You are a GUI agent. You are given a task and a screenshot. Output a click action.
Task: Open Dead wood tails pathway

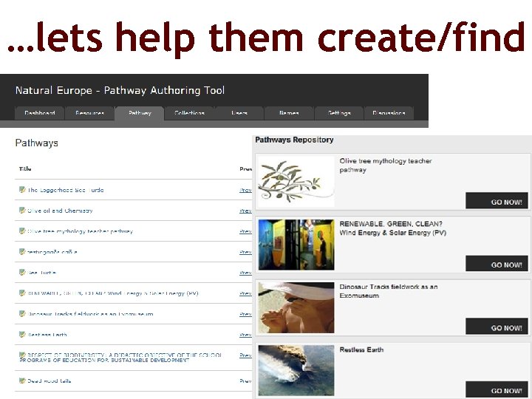click(50, 381)
